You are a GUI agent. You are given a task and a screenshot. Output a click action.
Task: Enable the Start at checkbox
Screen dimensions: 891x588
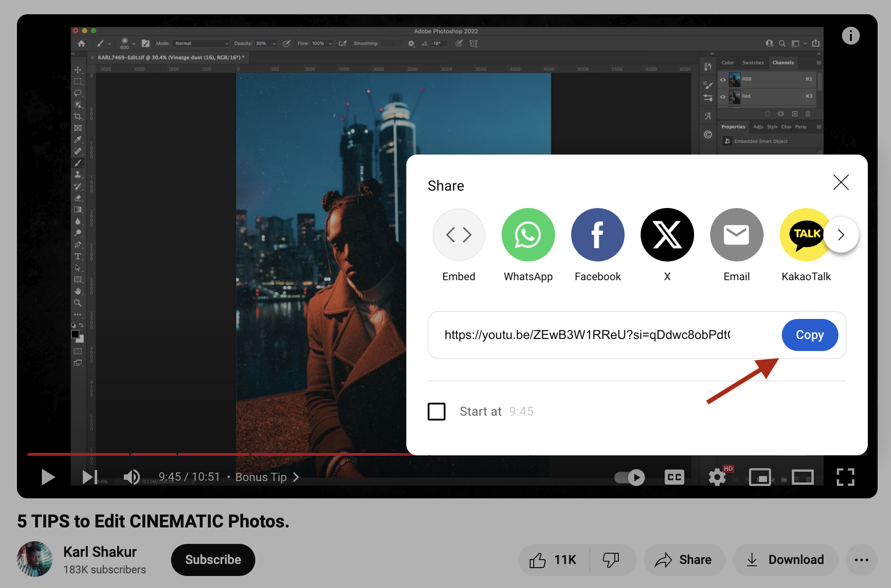(x=437, y=411)
